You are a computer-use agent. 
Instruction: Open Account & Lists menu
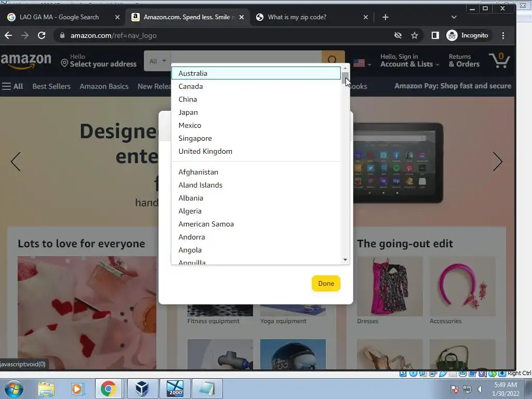point(409,61)
